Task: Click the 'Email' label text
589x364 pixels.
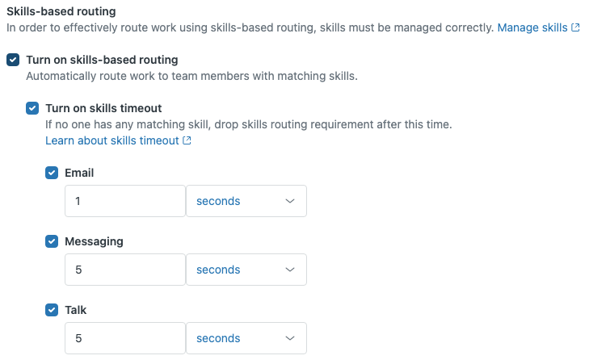Action: (x=79, y=173)
